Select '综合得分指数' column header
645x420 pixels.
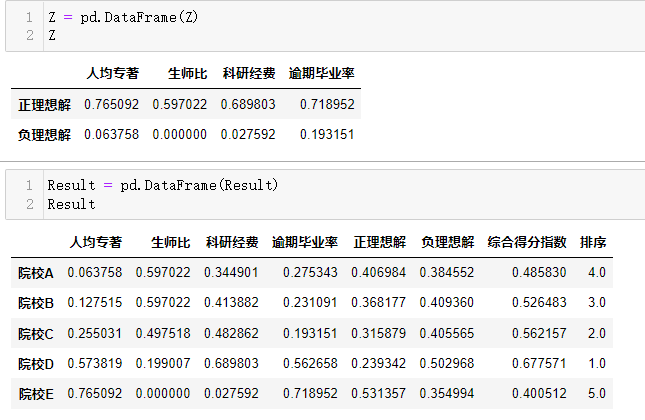pyautogui.click(x=527, y=242)
